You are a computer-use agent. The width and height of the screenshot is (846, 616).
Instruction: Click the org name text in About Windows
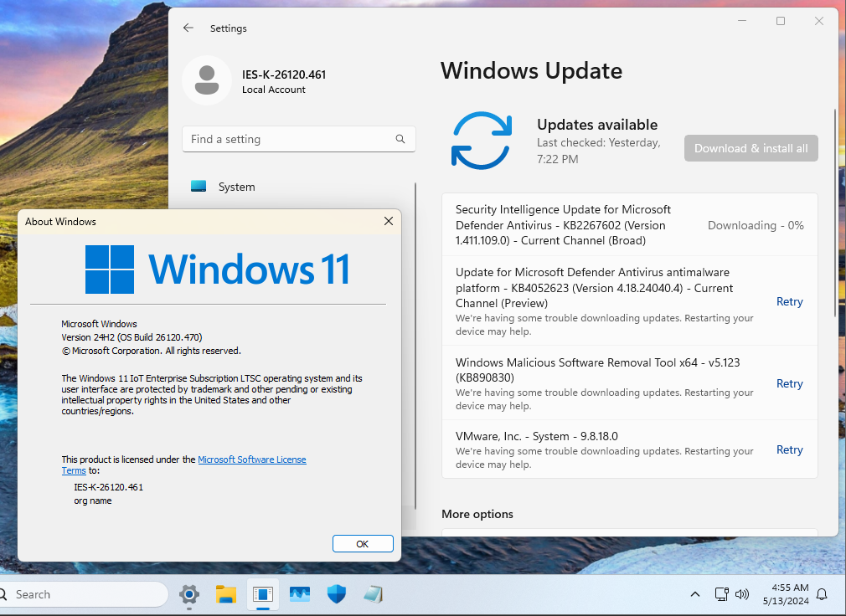point(93,501)
